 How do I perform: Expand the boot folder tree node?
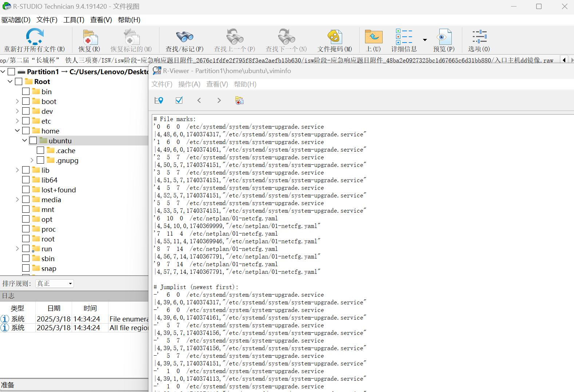point(17,101)
